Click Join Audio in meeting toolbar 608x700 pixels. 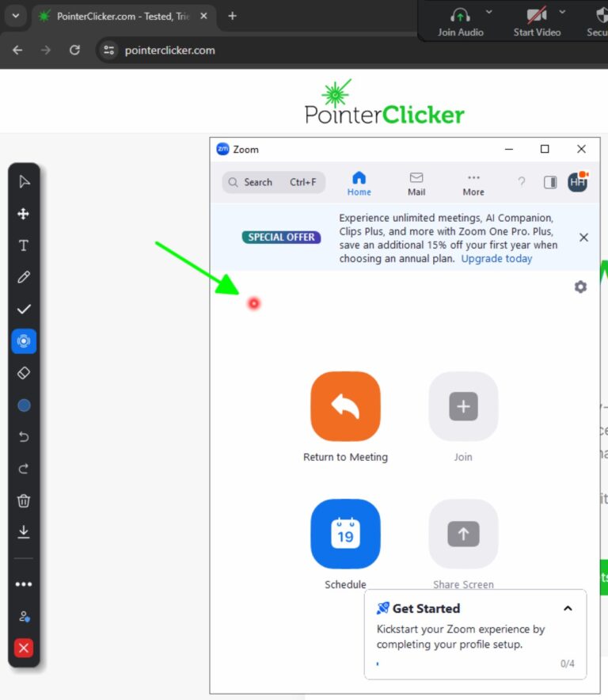[460, 22]
